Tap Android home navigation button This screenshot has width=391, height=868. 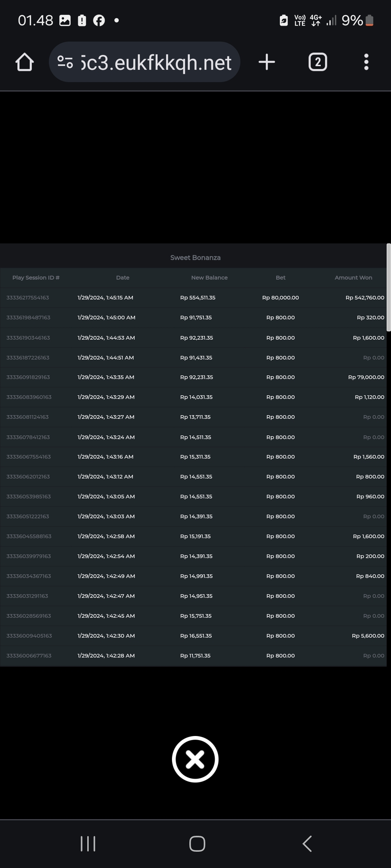197,843
